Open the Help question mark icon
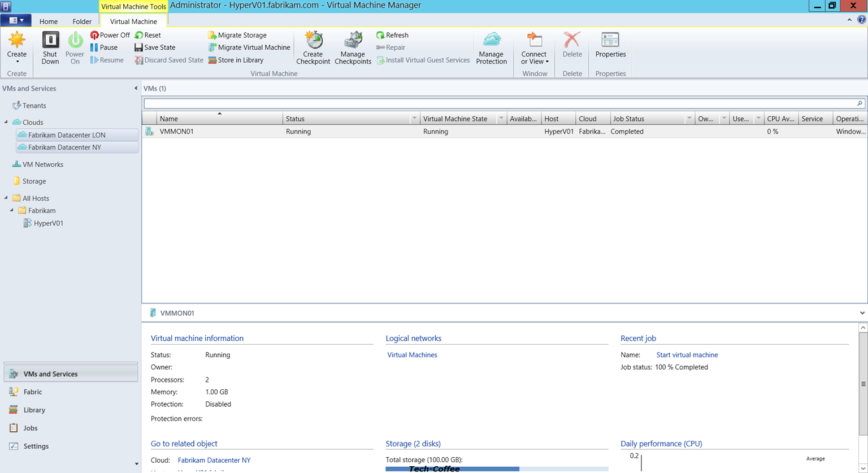 (x=861, y=20)
